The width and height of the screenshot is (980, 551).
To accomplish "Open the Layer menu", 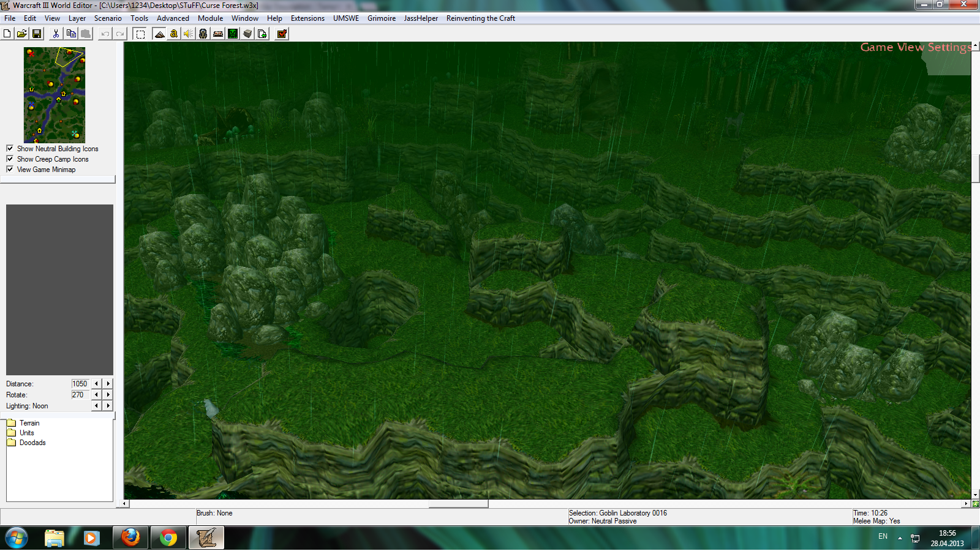I will pos(77,18).
